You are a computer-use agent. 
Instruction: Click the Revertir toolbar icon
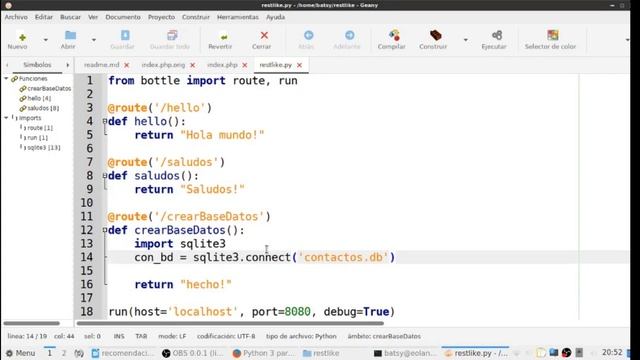pos(224,37)
